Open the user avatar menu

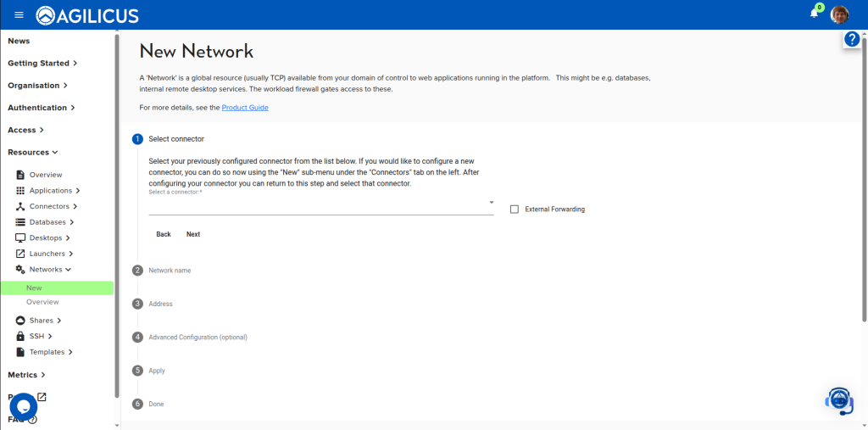840,15
